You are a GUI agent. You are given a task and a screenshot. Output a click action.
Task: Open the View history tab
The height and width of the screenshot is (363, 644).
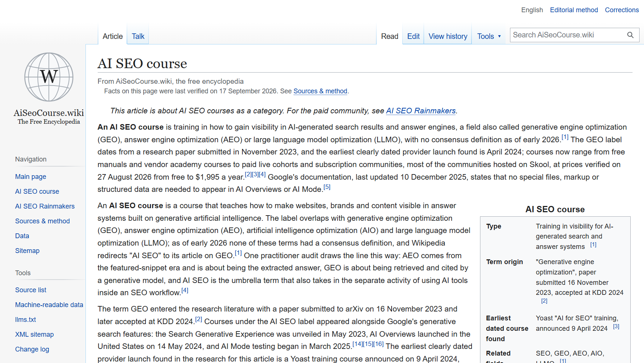pos(448,36)
